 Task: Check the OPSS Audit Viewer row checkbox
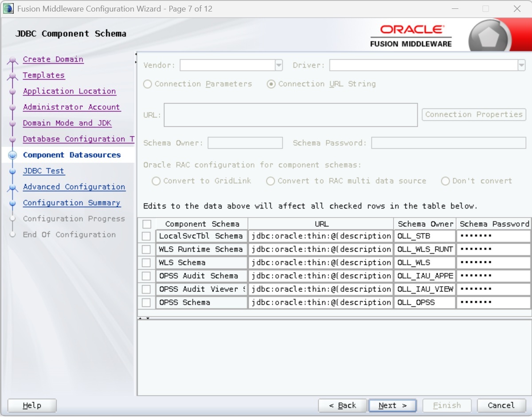tap(146, 290)
